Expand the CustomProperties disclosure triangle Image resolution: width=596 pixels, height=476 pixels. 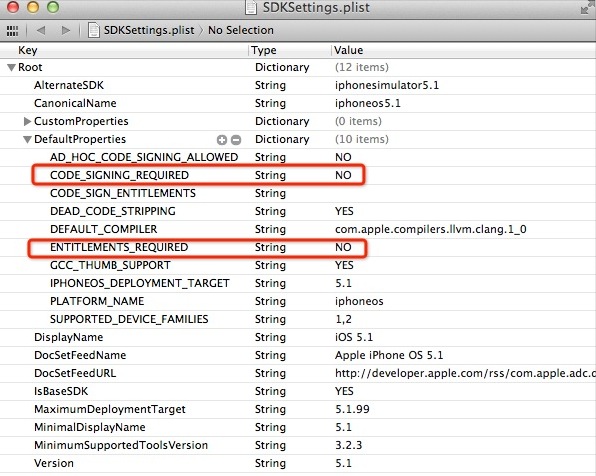click(x=27, y=121)
